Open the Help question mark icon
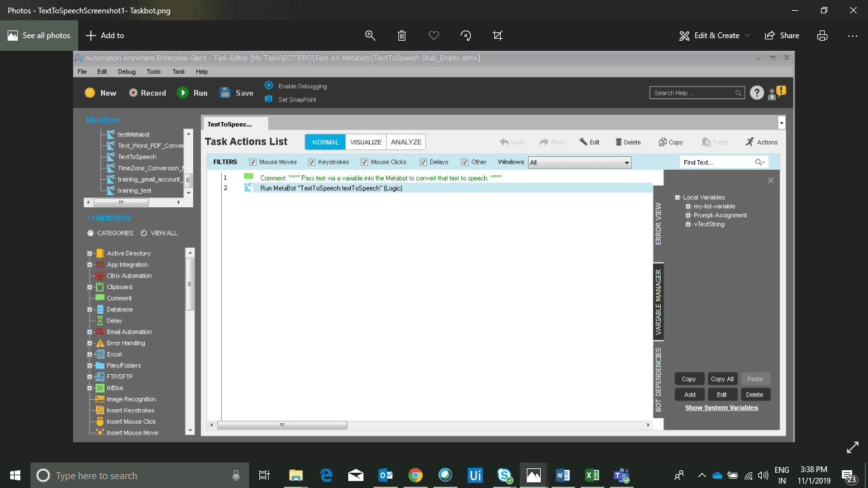The height and width of the screenshot is (488, 868). [756, 93]
